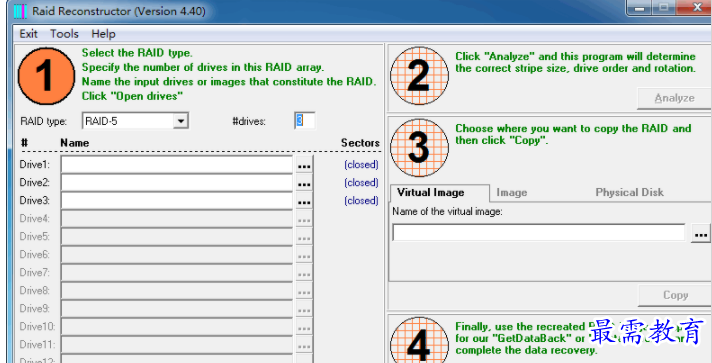Click the Drive10 name field
The image size is (712, 363).
click(x=177, y=326)
